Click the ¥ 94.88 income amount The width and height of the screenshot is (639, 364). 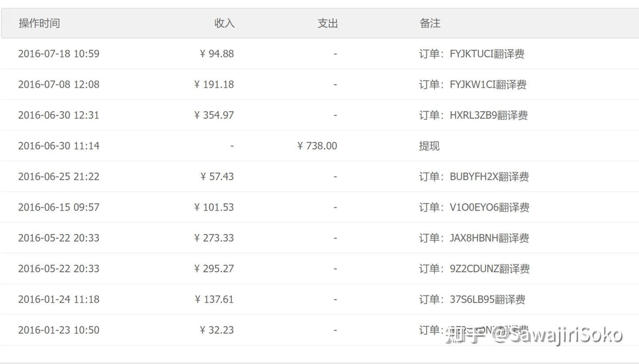click(x=217, y=54)
